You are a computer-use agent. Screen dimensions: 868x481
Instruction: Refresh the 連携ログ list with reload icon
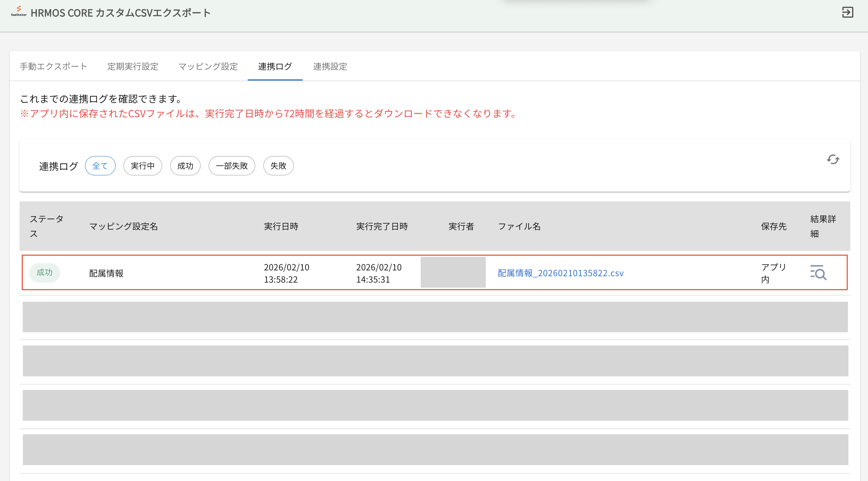[833, 159]
